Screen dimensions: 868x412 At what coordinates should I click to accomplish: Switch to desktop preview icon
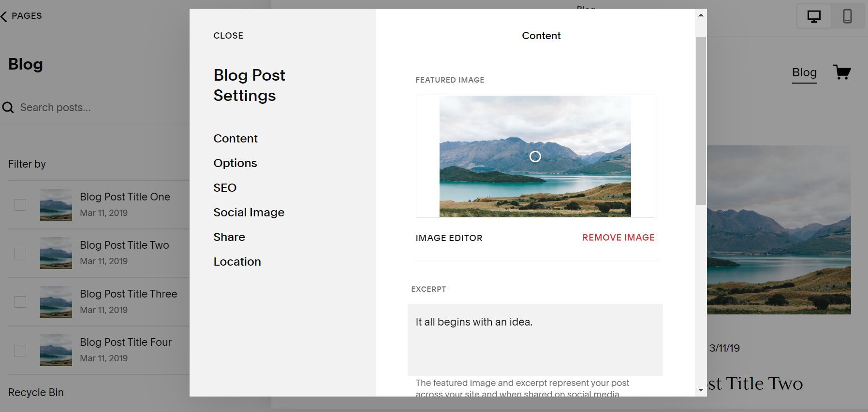(x=814, y=16)
